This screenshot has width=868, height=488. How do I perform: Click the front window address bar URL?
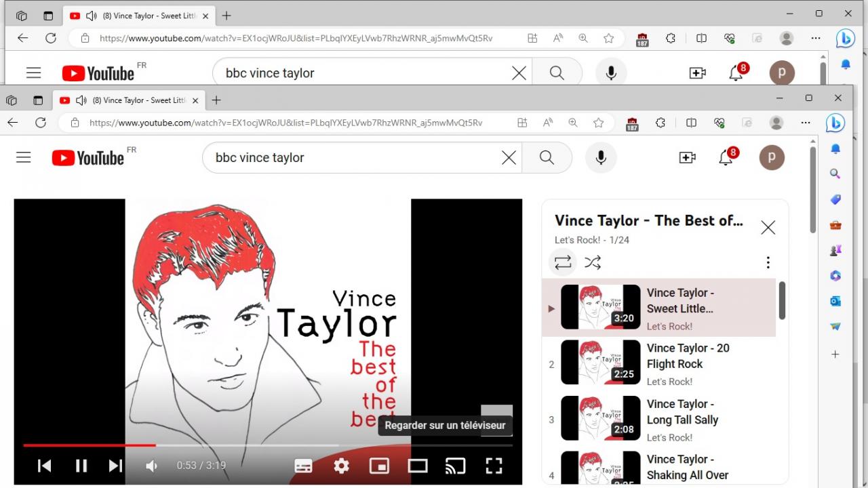point(286,123)
